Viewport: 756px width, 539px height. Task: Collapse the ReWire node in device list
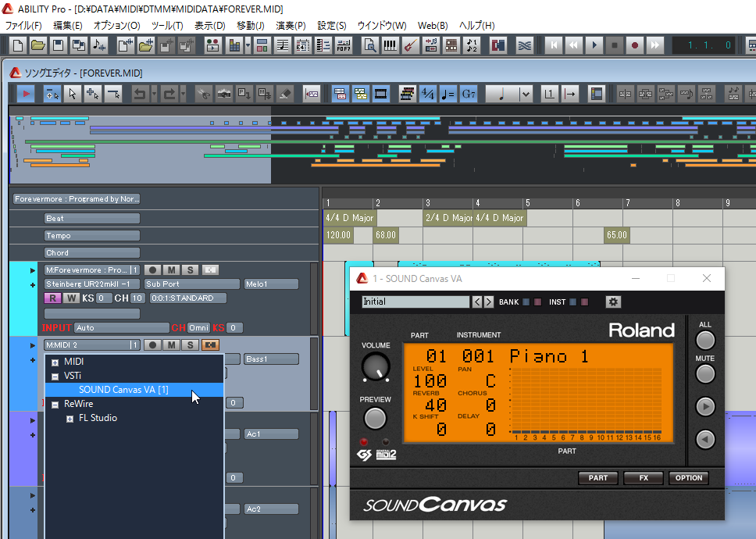[55, 405]
